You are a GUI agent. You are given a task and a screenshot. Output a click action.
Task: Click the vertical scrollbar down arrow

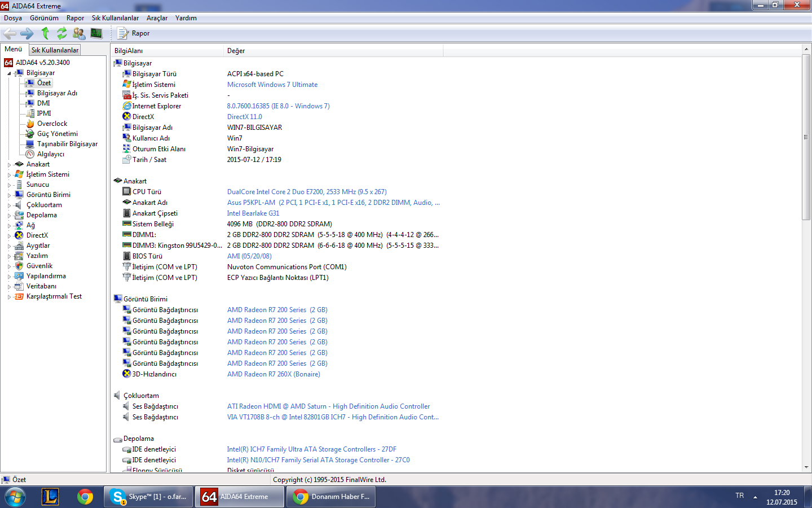click(806, 467)
